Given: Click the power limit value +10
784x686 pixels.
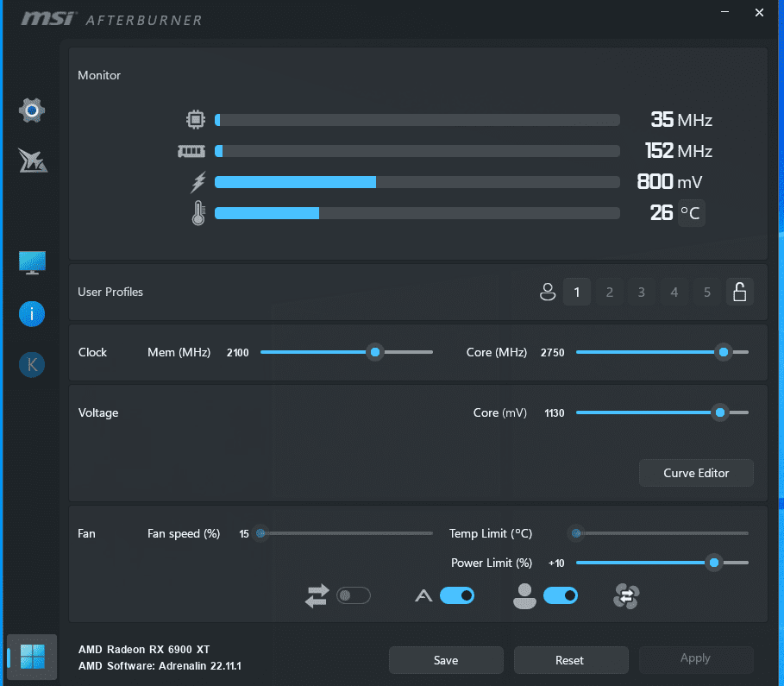Looking at the screenshot, I should tap(556, 563).
